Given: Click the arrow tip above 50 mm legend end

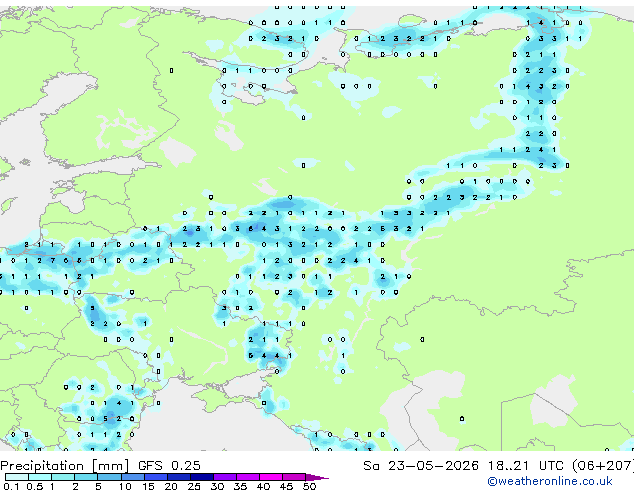Looking at the screenshot, I should (x=317, y=477).
